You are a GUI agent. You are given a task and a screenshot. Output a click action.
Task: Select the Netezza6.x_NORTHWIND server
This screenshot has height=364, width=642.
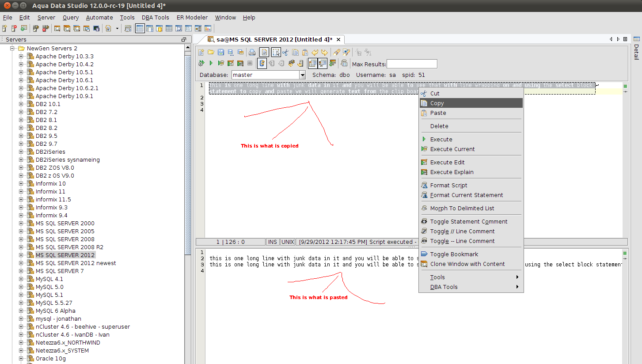[x=68, y=342]
